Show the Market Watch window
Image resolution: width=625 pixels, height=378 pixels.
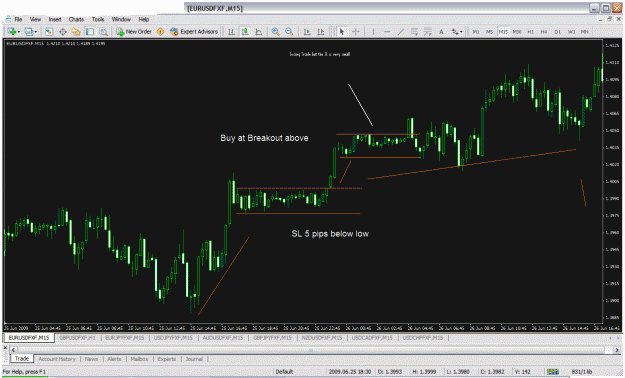pos(49,32)
